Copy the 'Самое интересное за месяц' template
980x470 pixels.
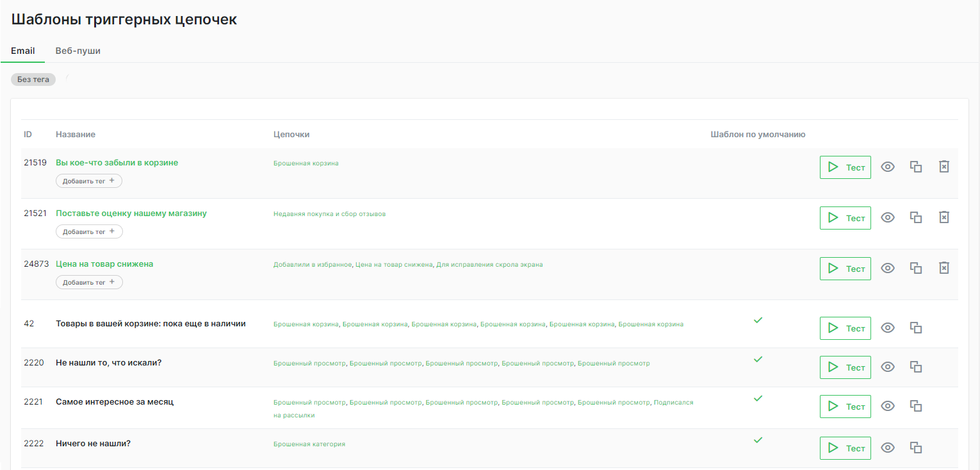pos(916,406)
